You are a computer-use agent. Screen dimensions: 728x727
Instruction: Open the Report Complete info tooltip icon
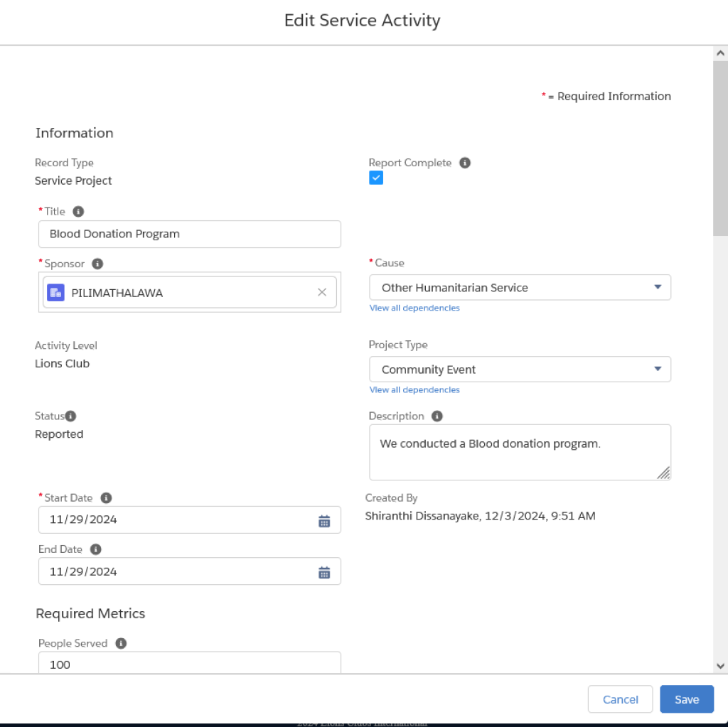[x=465, y=163]
